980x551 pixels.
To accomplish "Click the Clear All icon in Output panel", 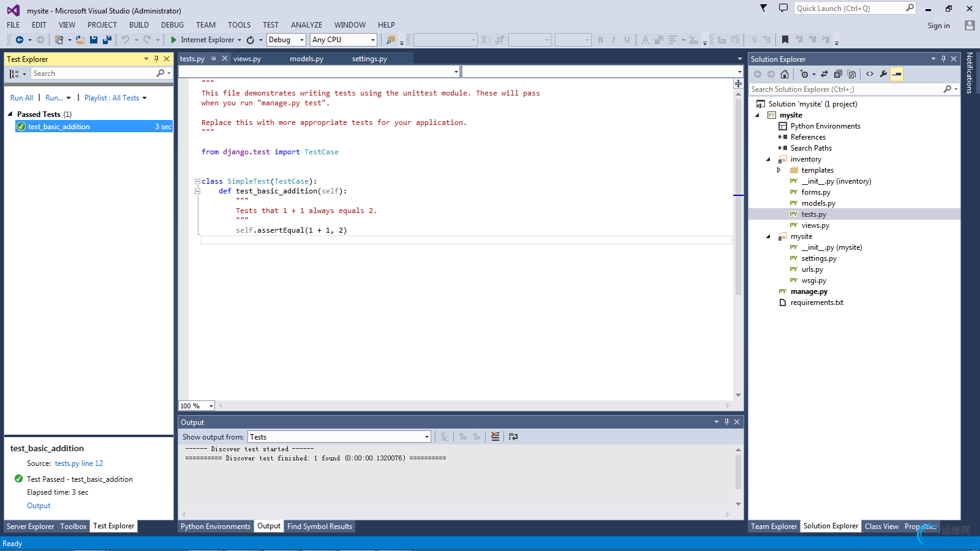I will (496, 437).
